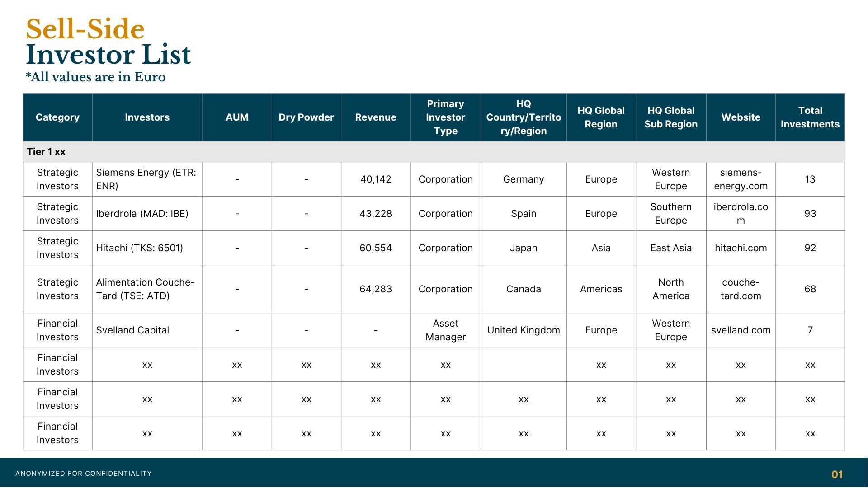Click the Total Investments column header
868x488 pixels.
[810, 117]
